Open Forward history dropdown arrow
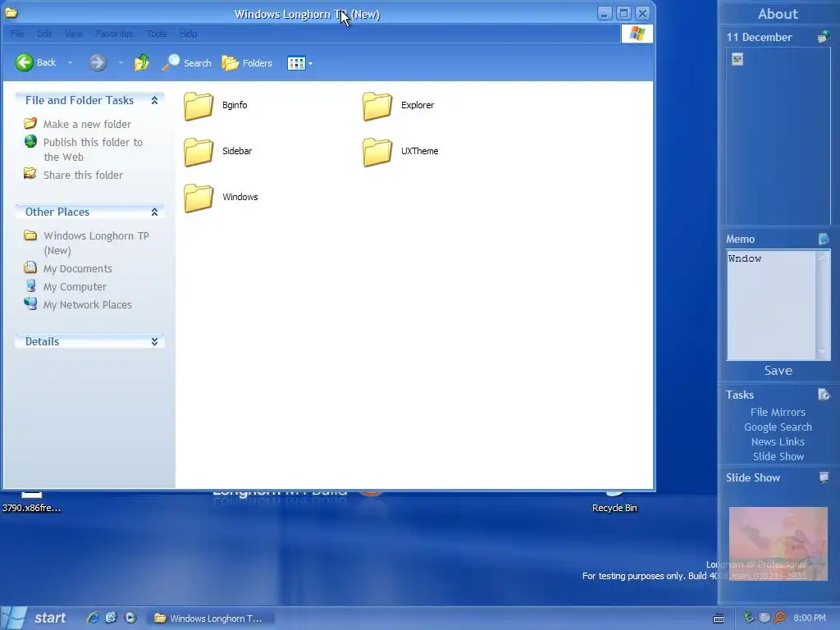Viewport: 840px width, 630px height. tap(121, 62)
